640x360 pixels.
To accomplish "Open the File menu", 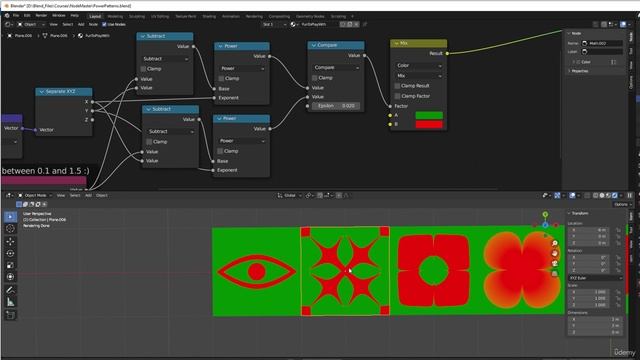I will (16, 16).
